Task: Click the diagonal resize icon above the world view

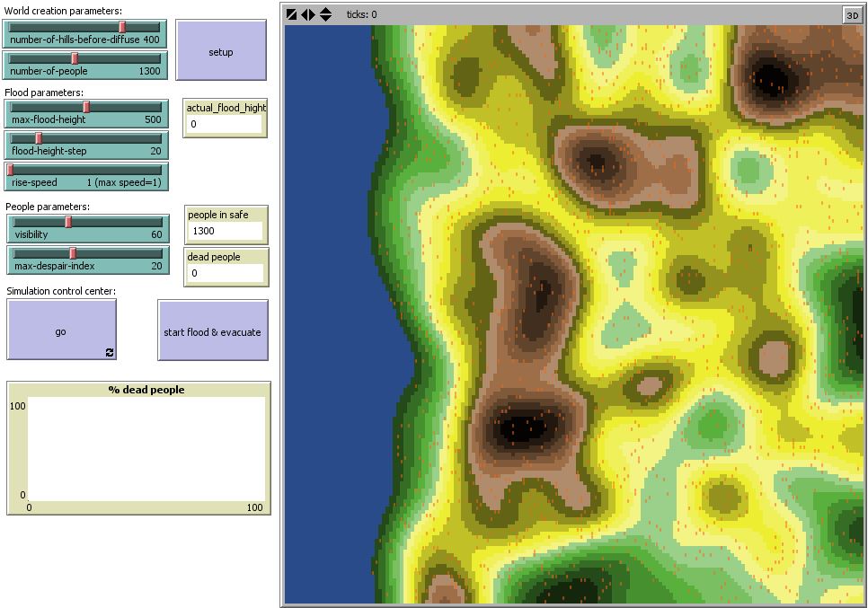Action: pos(292,14)
